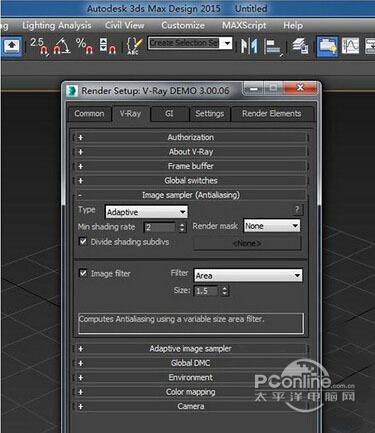Click the antialiasing filter description box
375x433 pixels.
191,323
